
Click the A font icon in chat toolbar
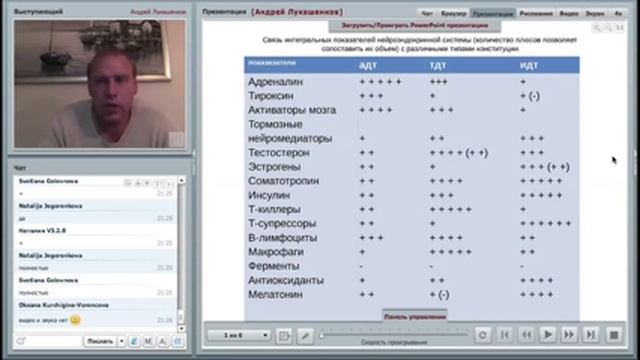[163, 341]
